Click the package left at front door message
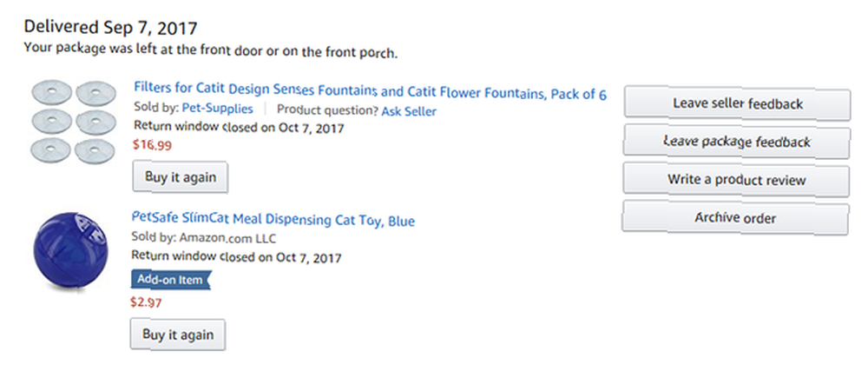The image size is (868, 378). pos(210,50)
